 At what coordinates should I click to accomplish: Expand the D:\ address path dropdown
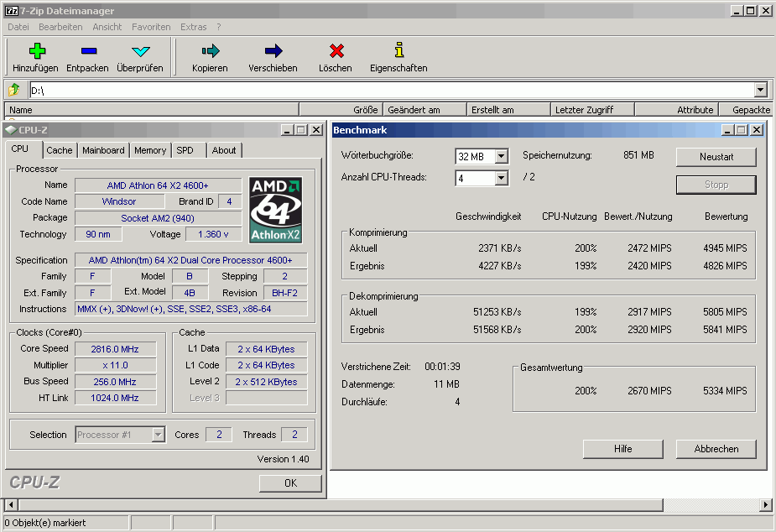tap(760, 90)
